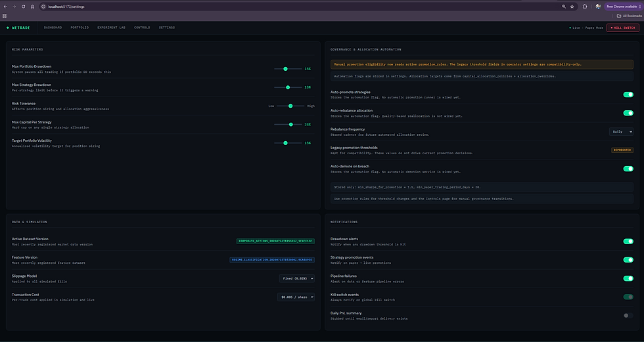644x342 pixels.
Task: Reload the page with the refresh icon
Action: coord(24,7)
